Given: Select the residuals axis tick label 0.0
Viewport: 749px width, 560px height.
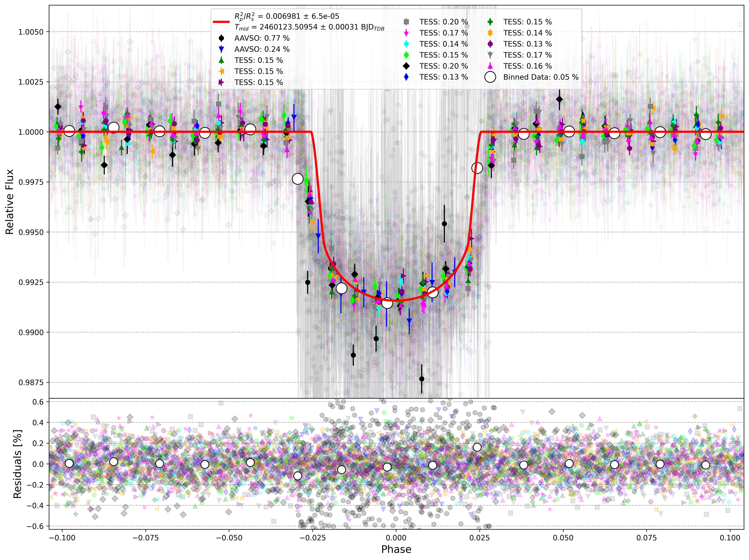Looking at the screenshot, I should [x=38, y=465].
